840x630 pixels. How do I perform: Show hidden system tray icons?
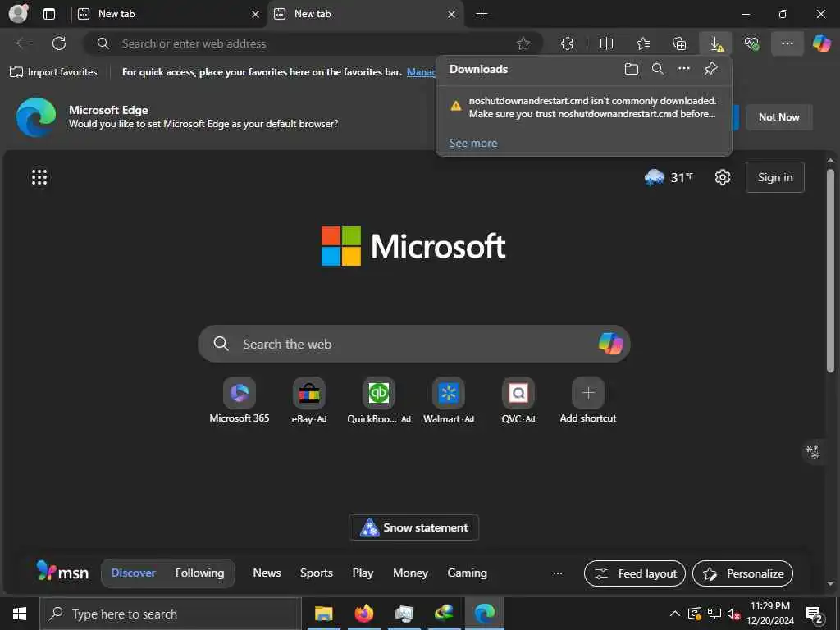(x=675, y=614)
